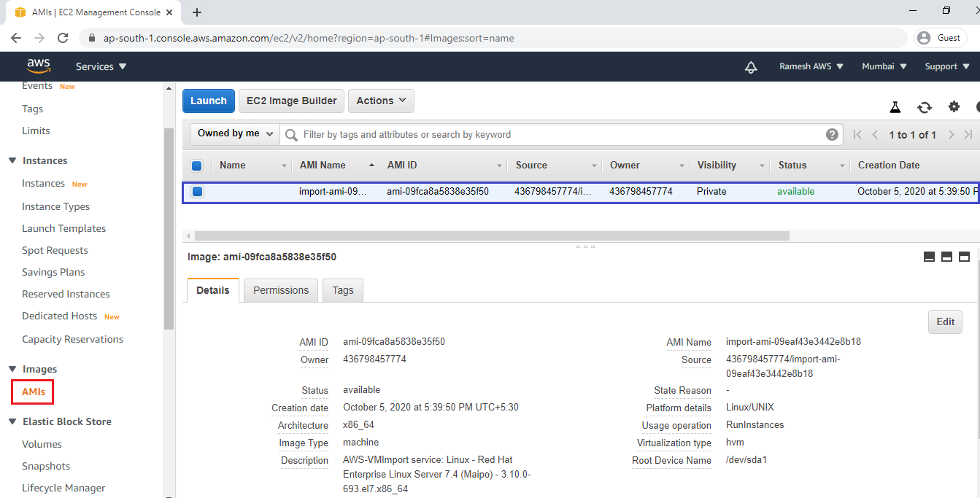The image size is (980, 498).
Task: Open Reserved Instances in sidebar
Action: (66, 294)
